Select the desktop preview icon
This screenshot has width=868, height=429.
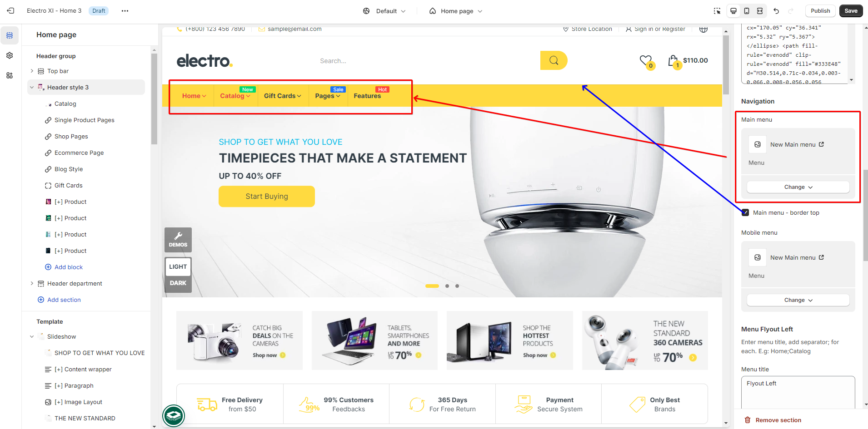pyautogui.click(x=733, y=11)
